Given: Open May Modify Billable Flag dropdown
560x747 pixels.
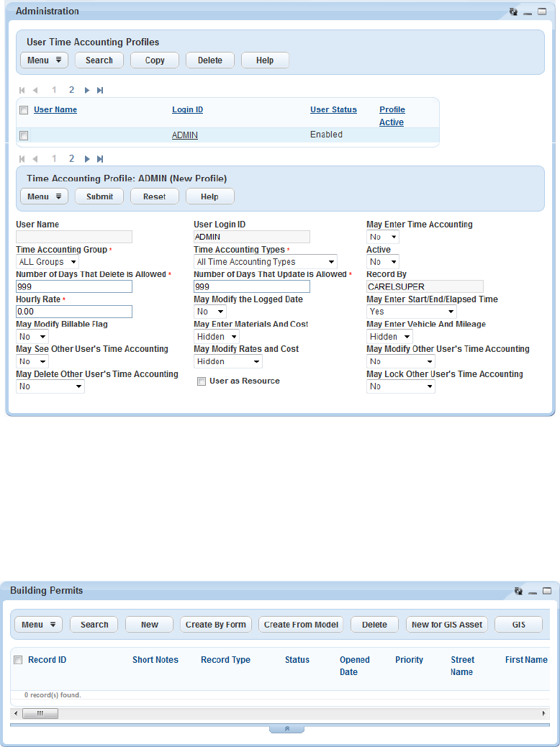Looking at the screenshot, I should click(x=32, y=336).
